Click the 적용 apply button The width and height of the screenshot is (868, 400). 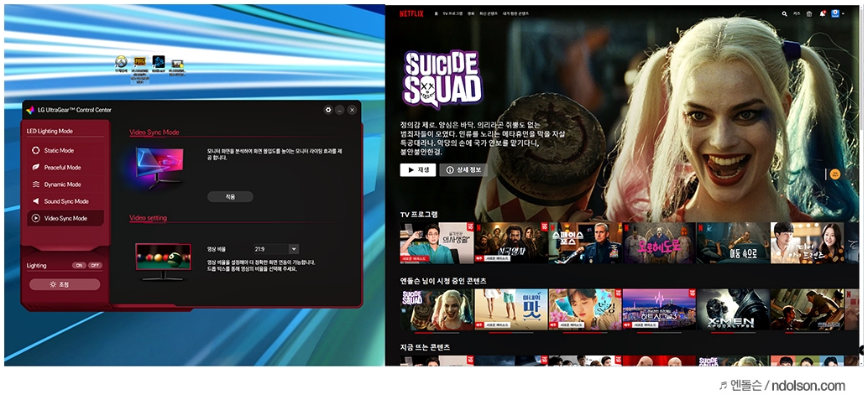click(x=230, y=196)
